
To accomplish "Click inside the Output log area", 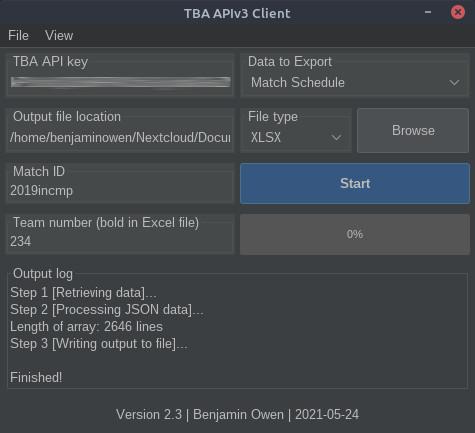I will [x=237, y=335].
